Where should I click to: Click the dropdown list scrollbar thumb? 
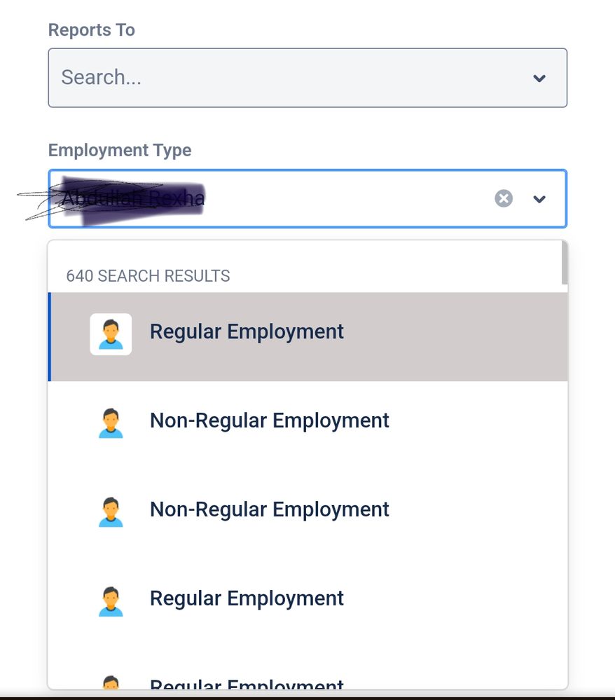(x=565, y=263)
